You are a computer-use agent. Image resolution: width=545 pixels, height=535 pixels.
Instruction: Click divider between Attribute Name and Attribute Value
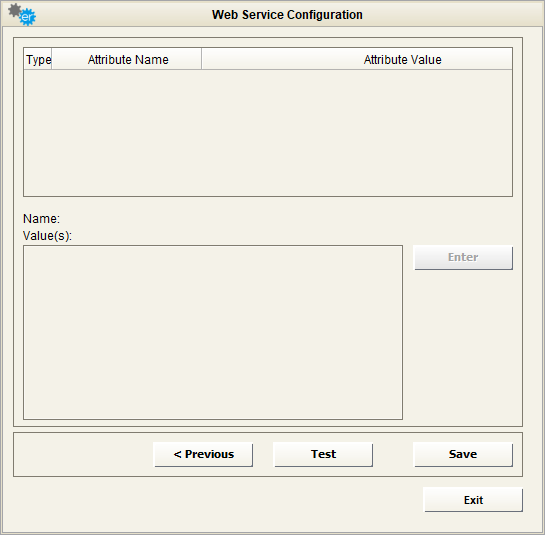(202, 59)
